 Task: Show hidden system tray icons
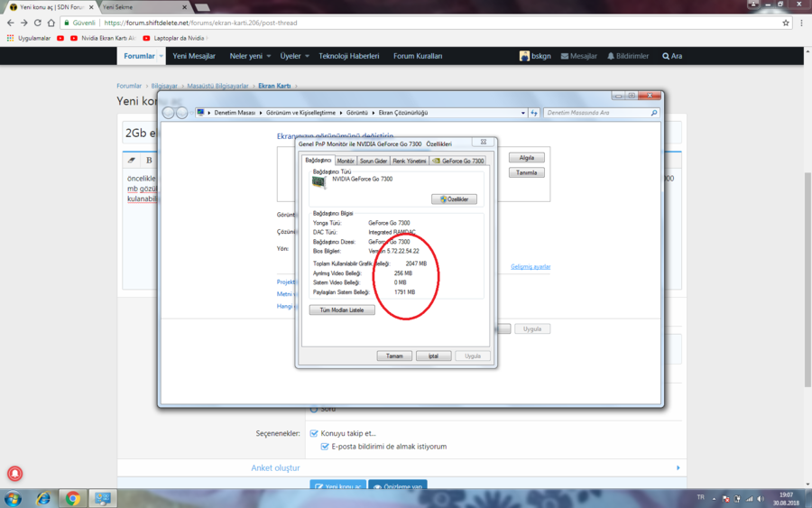click(x=714, y=499)
